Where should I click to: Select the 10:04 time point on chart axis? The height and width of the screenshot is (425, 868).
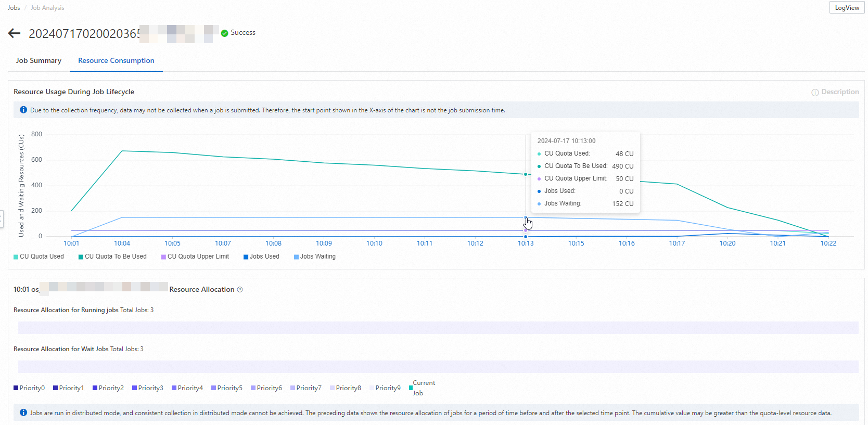pos(122,243)
